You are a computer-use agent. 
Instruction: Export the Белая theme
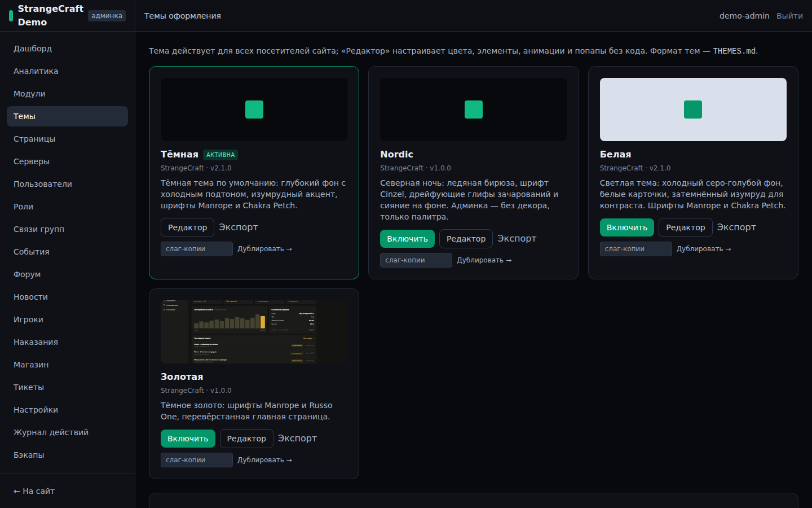coord(736,227)
